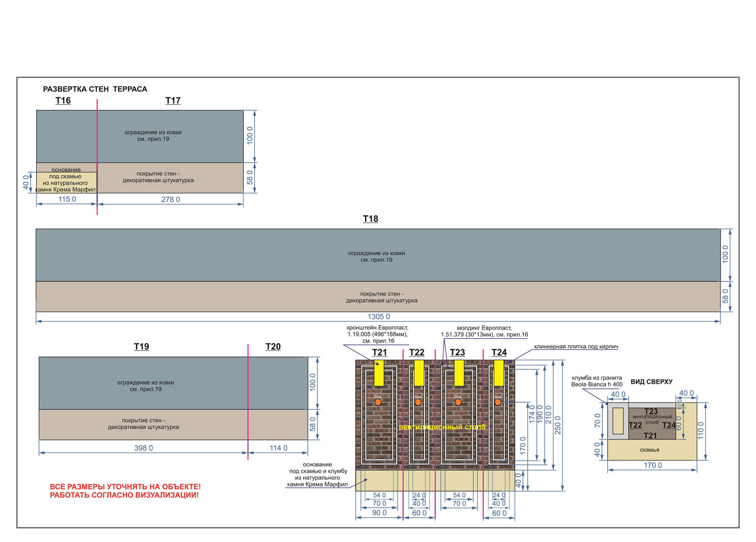Click the кронштейн Европласт annotation text
This screenshot has width=756, height=542.
click(377, 334)
